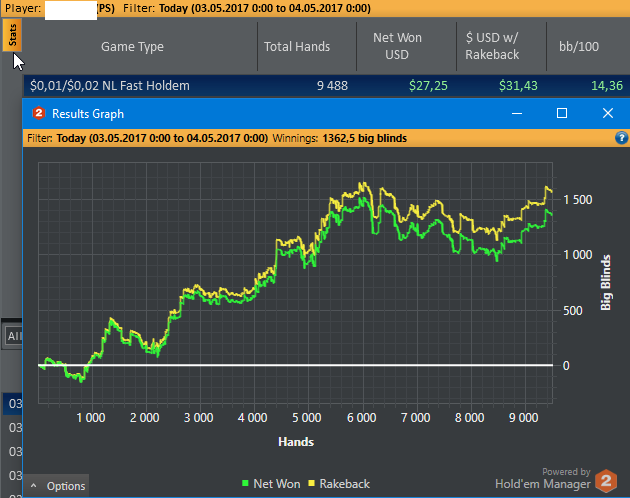
Task: Sort by $ USD w/ Rakeback column
Action: [492, 46]
